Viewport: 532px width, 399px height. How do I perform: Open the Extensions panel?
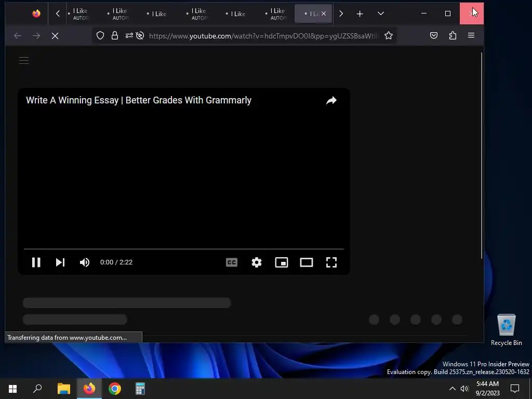[x=453, y=35]
